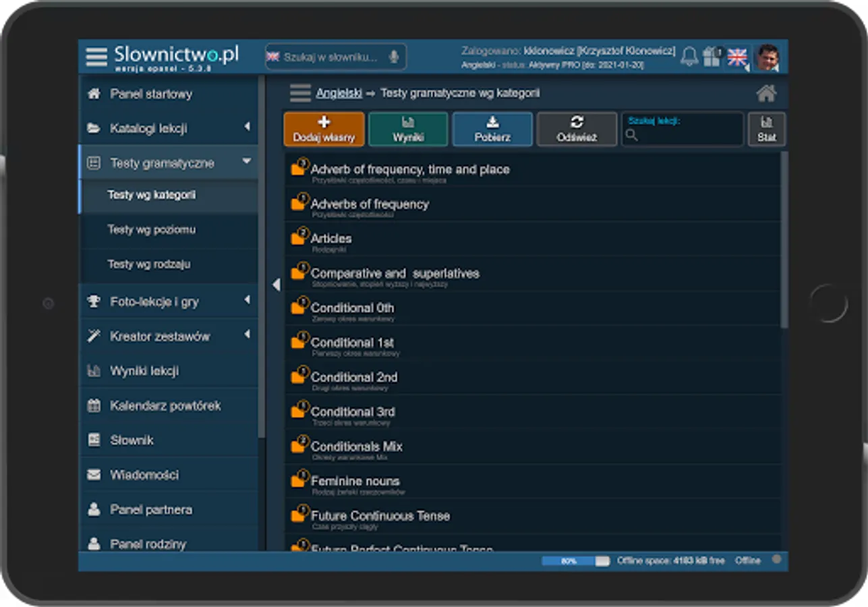This screenshot has height=607, width=868.
Task: Open the Feminine nouns folder icon
Action: pos(299,480)
